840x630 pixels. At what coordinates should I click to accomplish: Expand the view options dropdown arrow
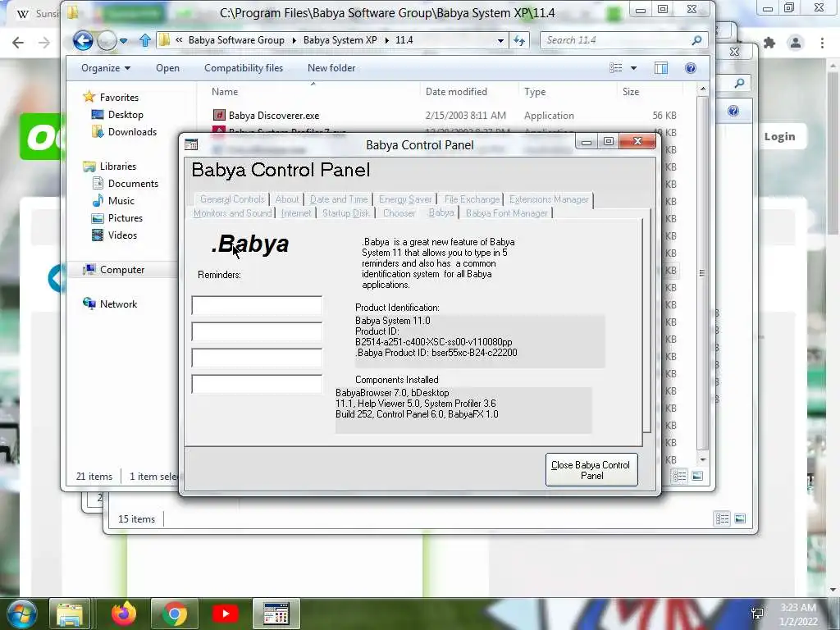pos(634,68)
